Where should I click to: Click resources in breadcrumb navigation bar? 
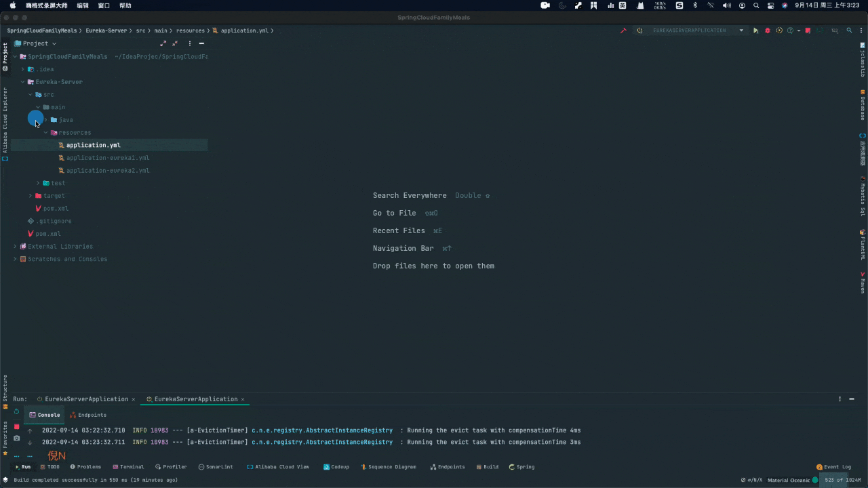[x=190, y=30]
